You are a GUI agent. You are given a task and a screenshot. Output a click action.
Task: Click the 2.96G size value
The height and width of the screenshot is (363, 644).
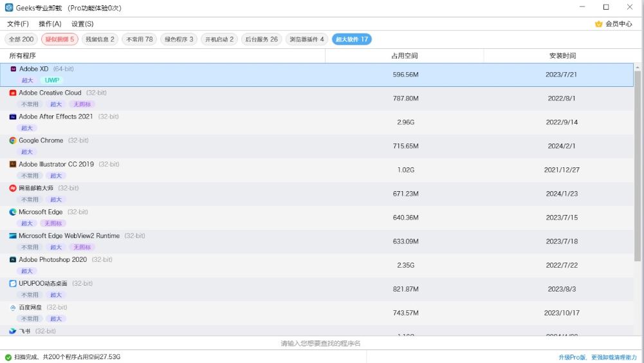pyautogui.click(x=406, y=122)
